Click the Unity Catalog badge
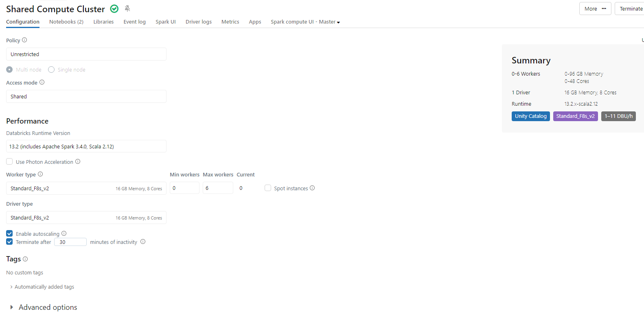Image resolution: width=644 pixels, height=324 pixels. point(531,116)
